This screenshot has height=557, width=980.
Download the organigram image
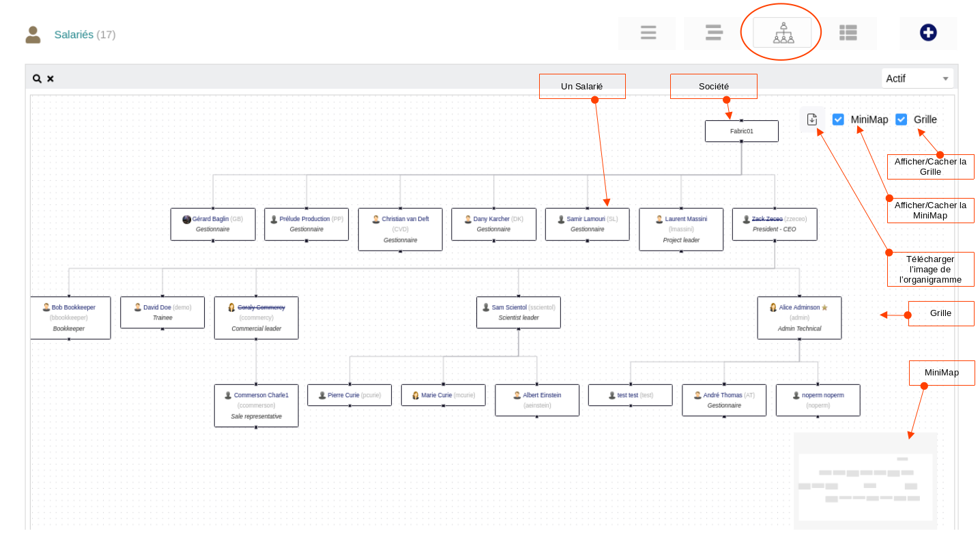(x=812, y=119)
